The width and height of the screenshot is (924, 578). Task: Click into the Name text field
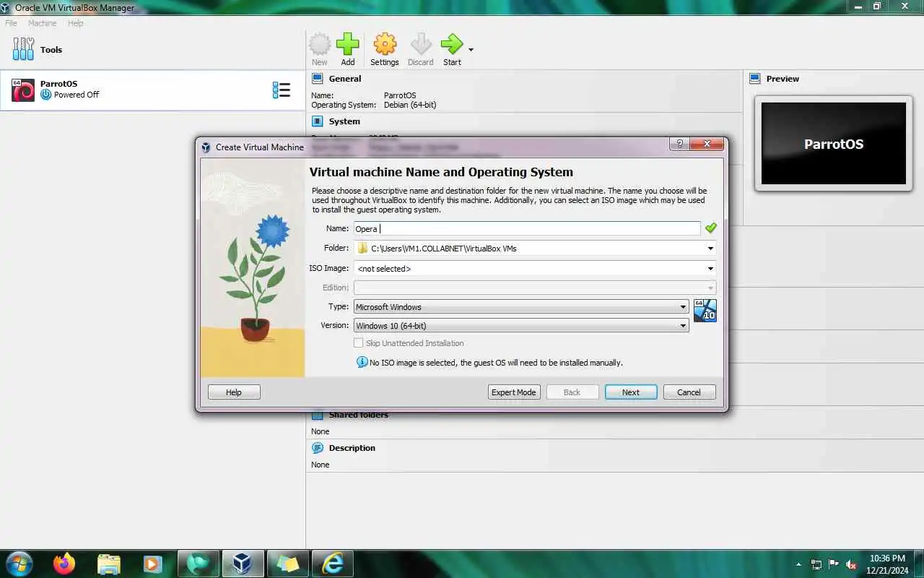(527, 228)
